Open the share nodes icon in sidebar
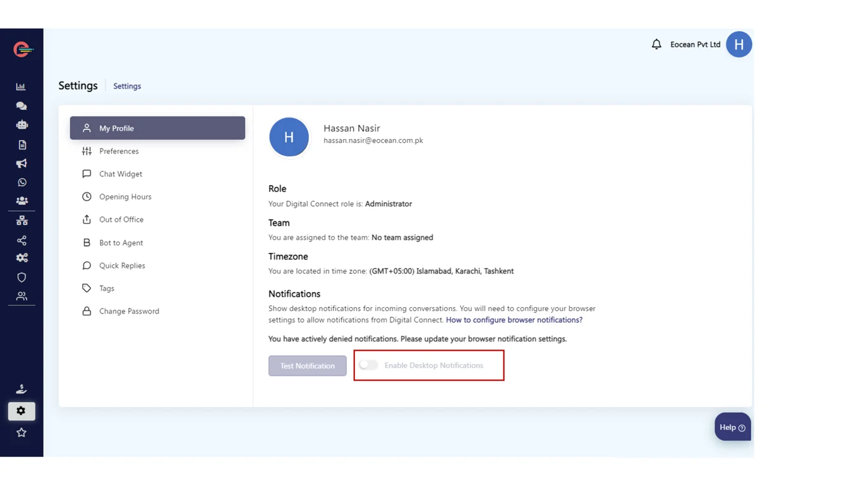 coord(21,240)
